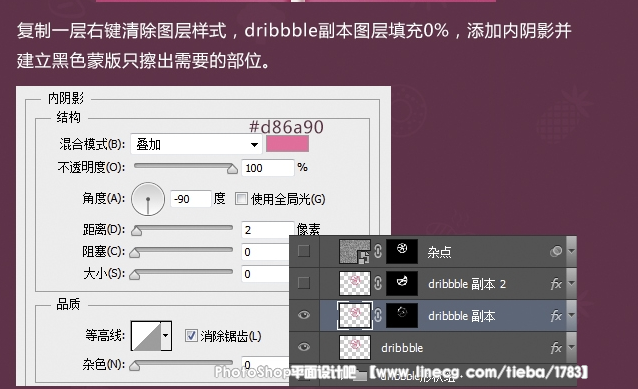638x389 pixels.
Task: Click the 等高线 contour preview thumbnail
Action: [146, 336]
